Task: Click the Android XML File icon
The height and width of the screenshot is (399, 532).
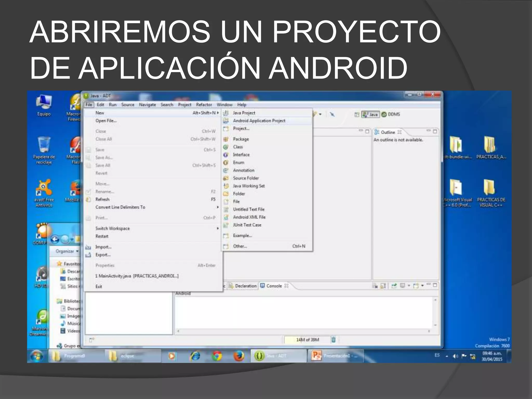Action: (226, 217)
